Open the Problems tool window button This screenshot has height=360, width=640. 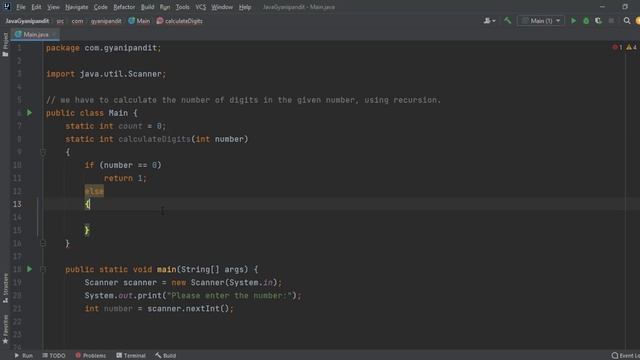91,356
